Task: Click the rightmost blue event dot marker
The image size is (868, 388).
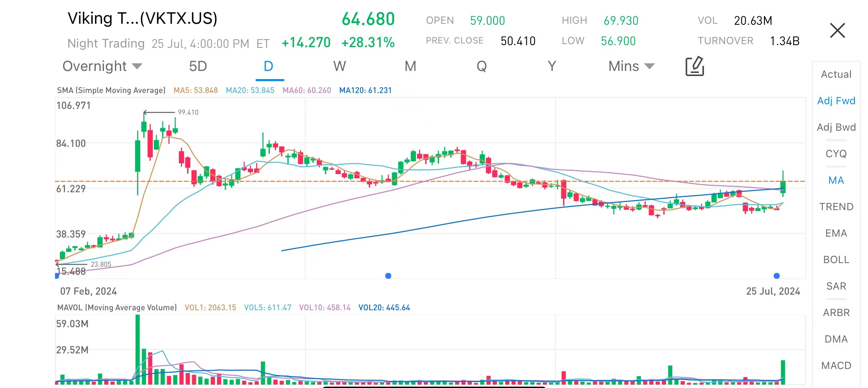Action: click(777, 276)
